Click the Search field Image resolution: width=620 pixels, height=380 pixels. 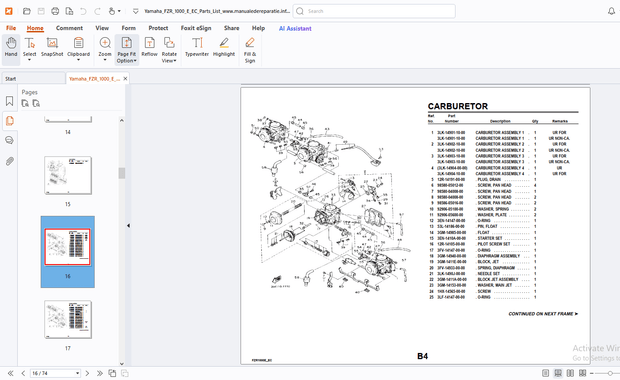point(374,11)
